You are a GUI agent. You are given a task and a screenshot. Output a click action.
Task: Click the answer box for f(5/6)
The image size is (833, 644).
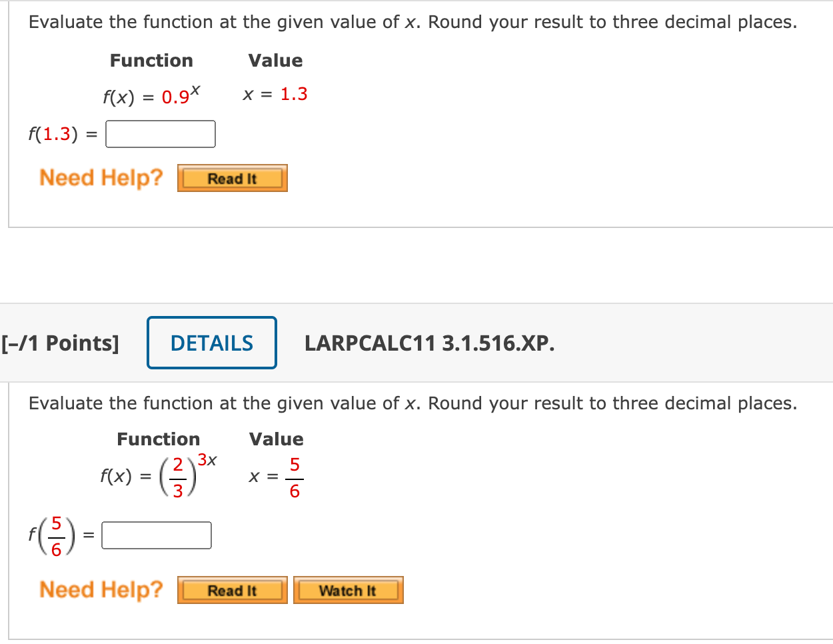(x=156, y=535)
